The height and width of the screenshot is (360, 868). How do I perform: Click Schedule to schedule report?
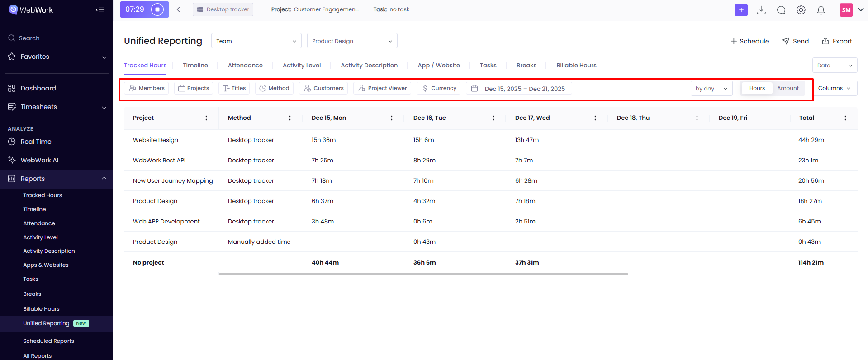749,41
